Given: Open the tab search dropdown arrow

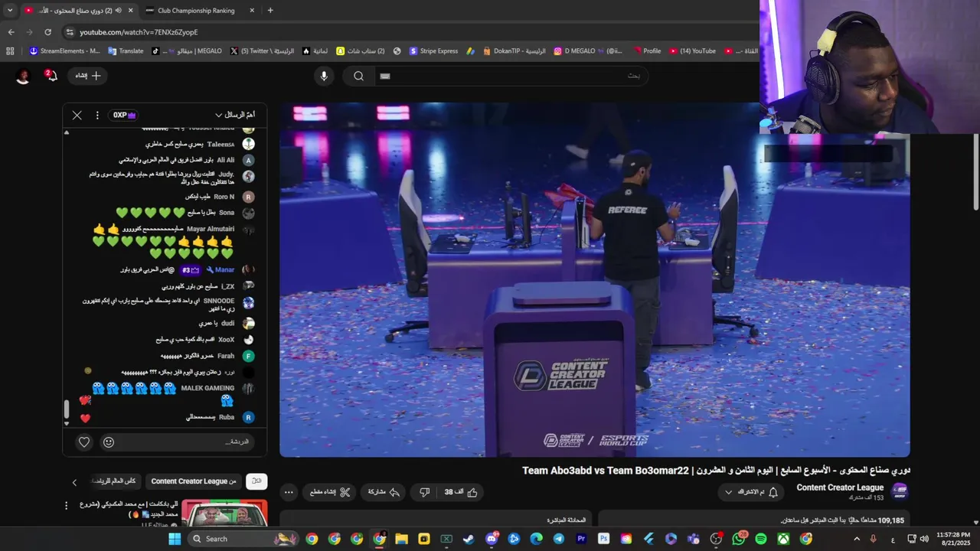Looking at the screenshot, I should 10,11.
